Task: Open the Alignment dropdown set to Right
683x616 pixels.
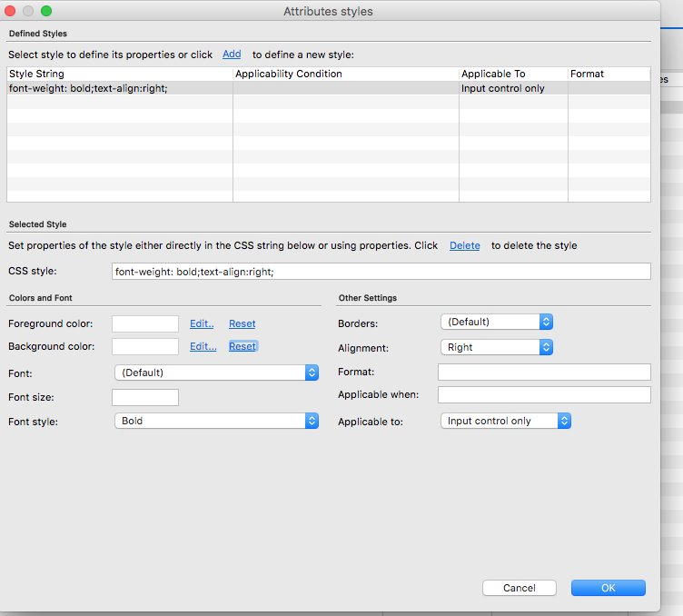Action: point(497,347)
